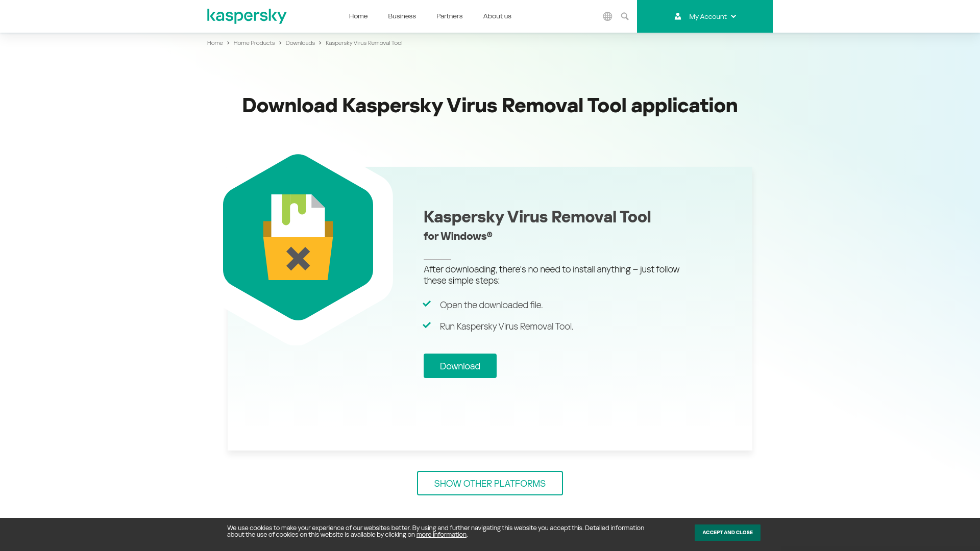The height and width of the screenshot is (551, 980).
Task: Click the Kaspersky logo icon
Action: [247, 16]
